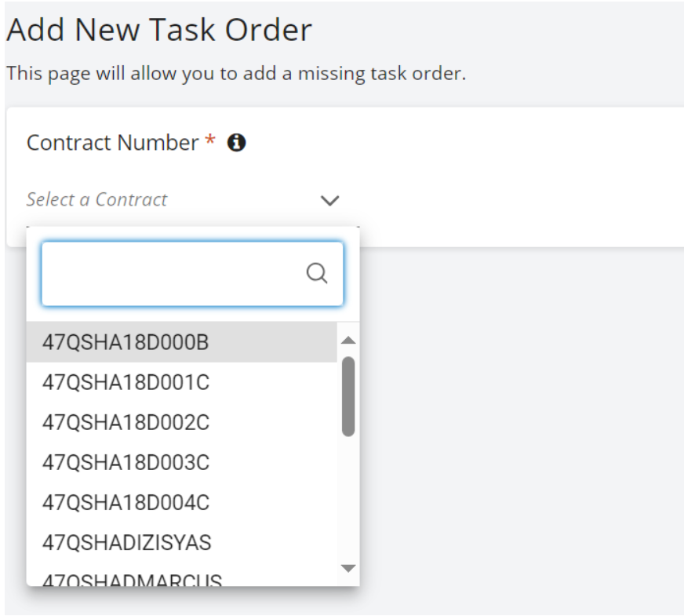Click the contract list scrollbar thumb
The width and height of the screenshot is (684, 616).
tap(349, 396)
